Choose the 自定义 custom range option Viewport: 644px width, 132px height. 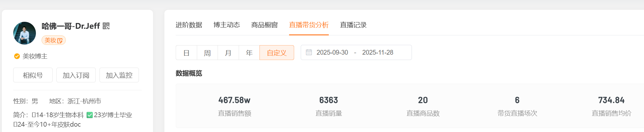pos(277,53)
